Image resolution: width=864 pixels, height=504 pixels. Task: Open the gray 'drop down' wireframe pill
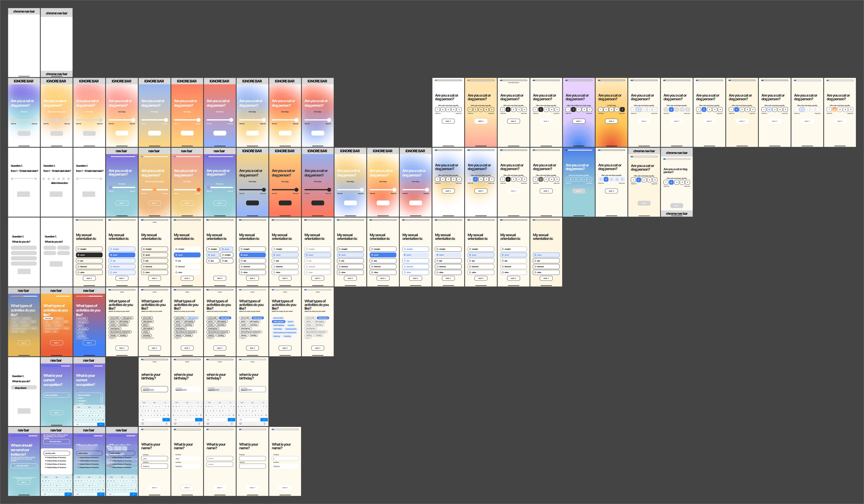(24, 388)
